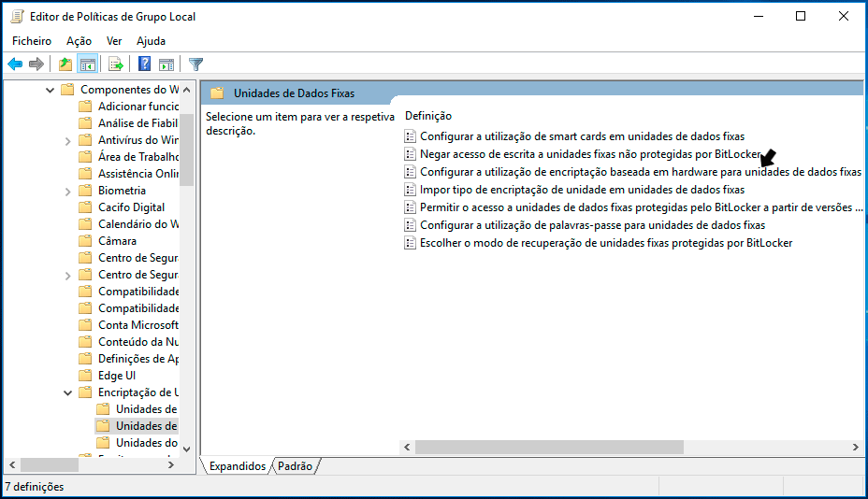The width and height of the screenshot is (868, 499).
Task: Click the settings list scroll left arrow
Action: tap(407, 447)
